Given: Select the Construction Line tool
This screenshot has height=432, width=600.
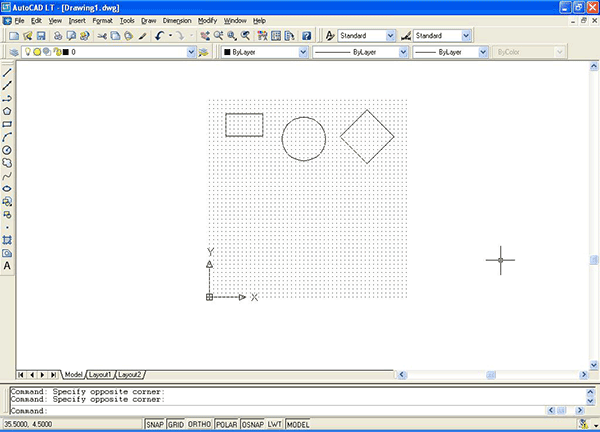Looking at the screenshot, I should pos(7,85).
